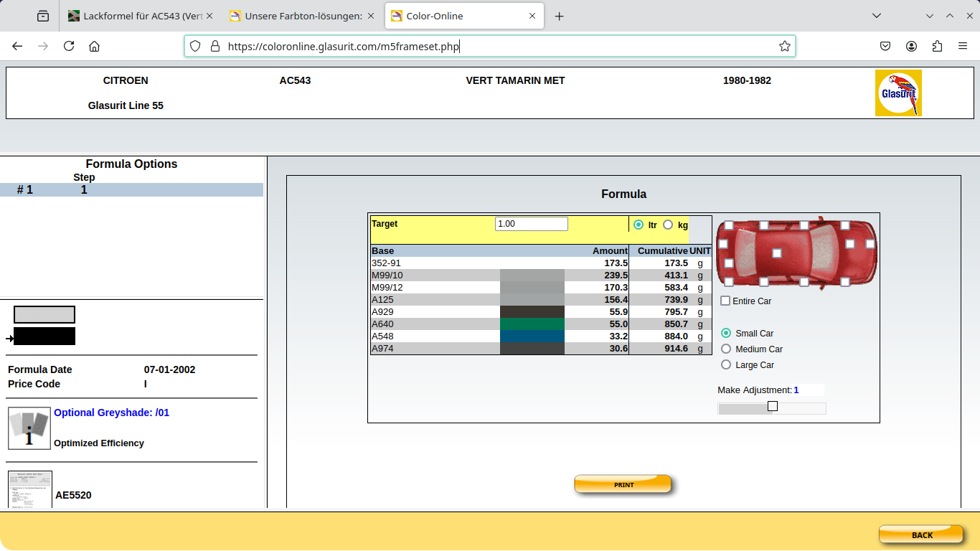This screenshot has height=551, width=980.
Task: Click the browser address bar URL
Action: tap(343, 47)
